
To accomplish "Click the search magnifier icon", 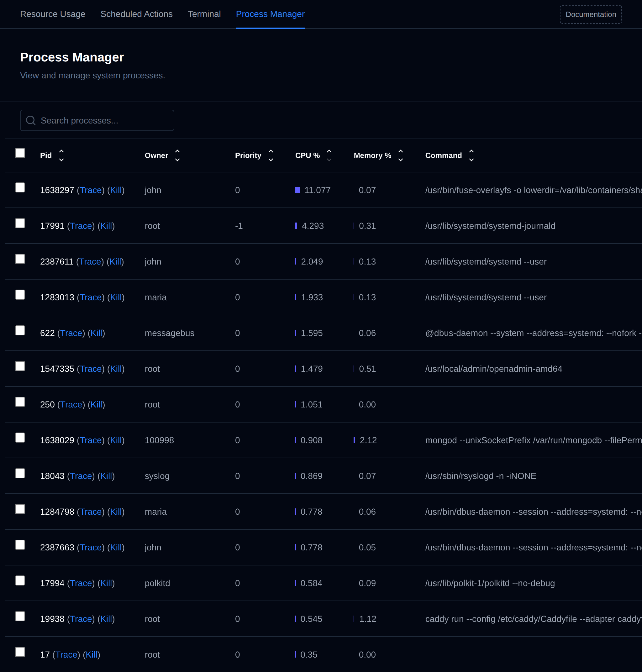I will click(x=31, y=120).
